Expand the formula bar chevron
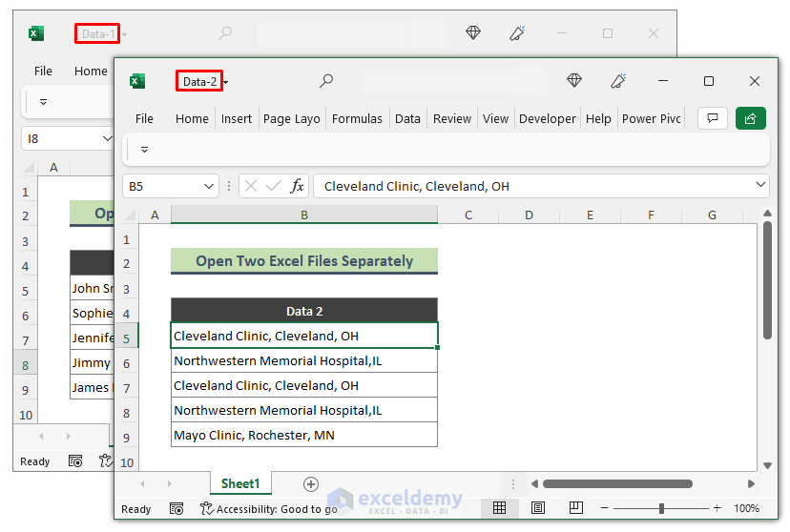This screenshot has width=790, height=532. [760, 185]
